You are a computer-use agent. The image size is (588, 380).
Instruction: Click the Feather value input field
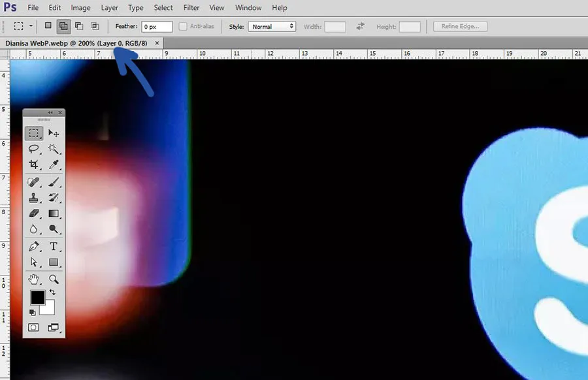point(157,27)
